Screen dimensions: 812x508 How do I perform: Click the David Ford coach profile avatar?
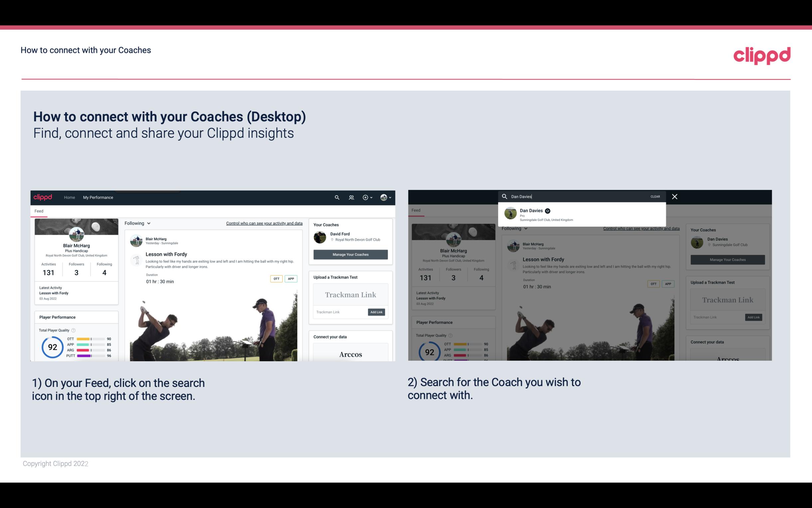click(320, 237)
